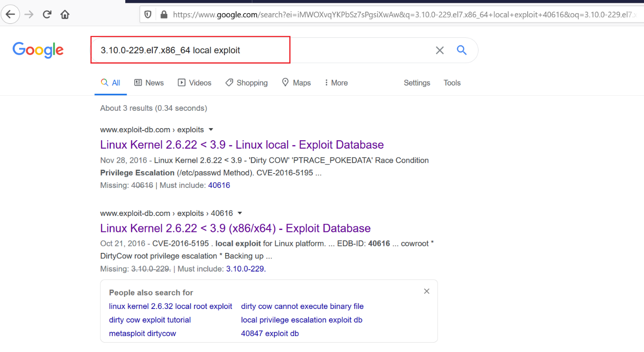Go to browser home page icon
The height and width of the screenshot is (352, 644).
click(x=65, y=14)
